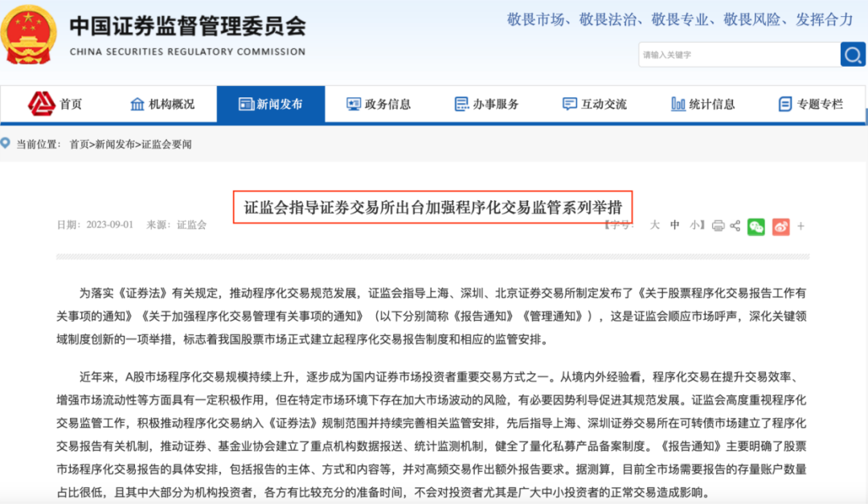Click the bar chart icon beside 统计信息
This screenshot has height=504, width=868.
click(x=678, y=104)
